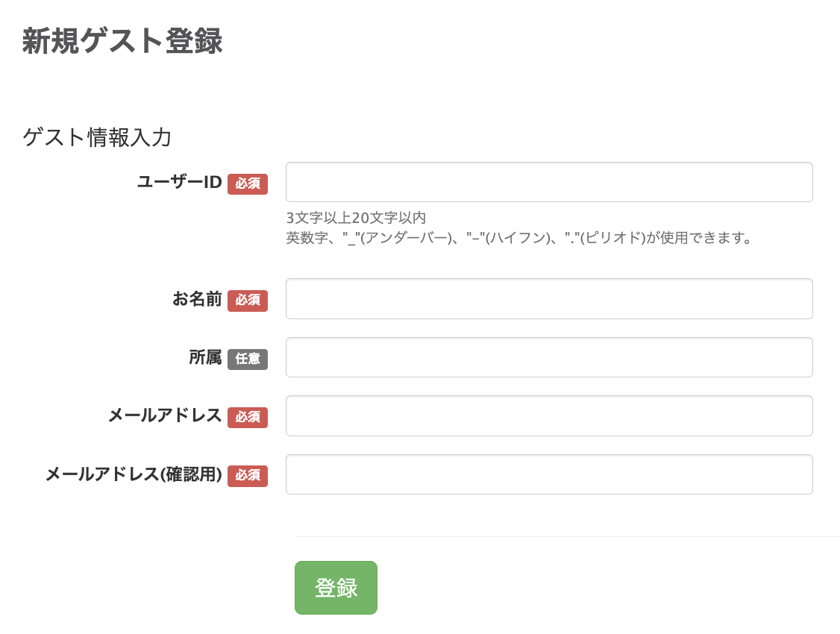Click the メールアドレス(確認用) input field
This screenshot has height=634, width=840.
(549, 474)
